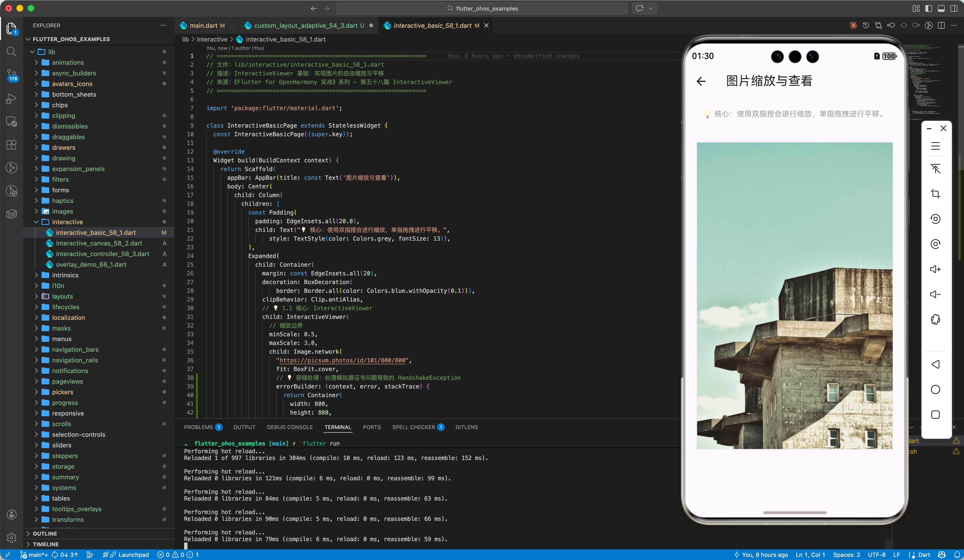Expand the OUTLINE section
This screenshot has height=560, width=964.
click(44, 533)
